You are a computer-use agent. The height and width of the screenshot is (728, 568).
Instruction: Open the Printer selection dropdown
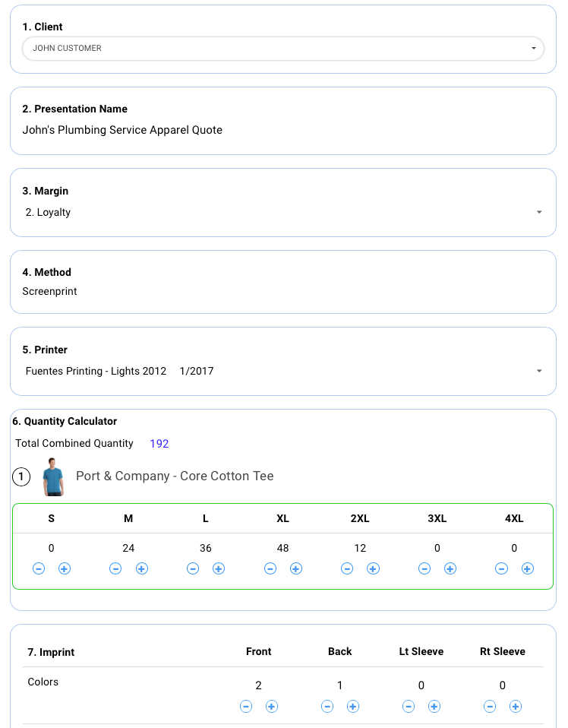[x=282, y=372]
